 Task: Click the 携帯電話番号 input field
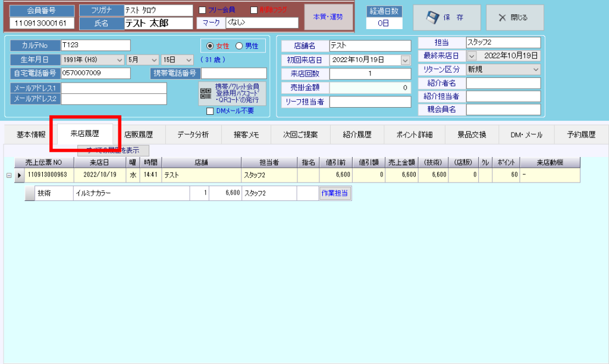pos(233,73)
